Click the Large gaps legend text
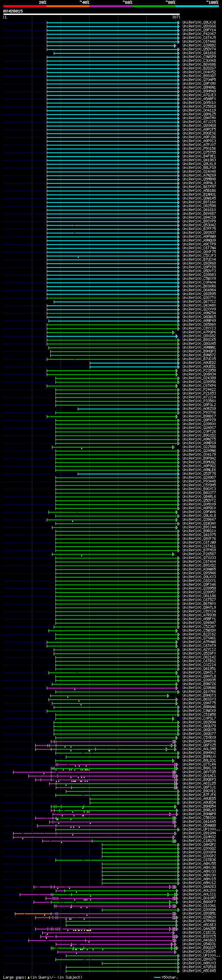The height and width of the screenshot is (980, 222). tap(43, 977)
